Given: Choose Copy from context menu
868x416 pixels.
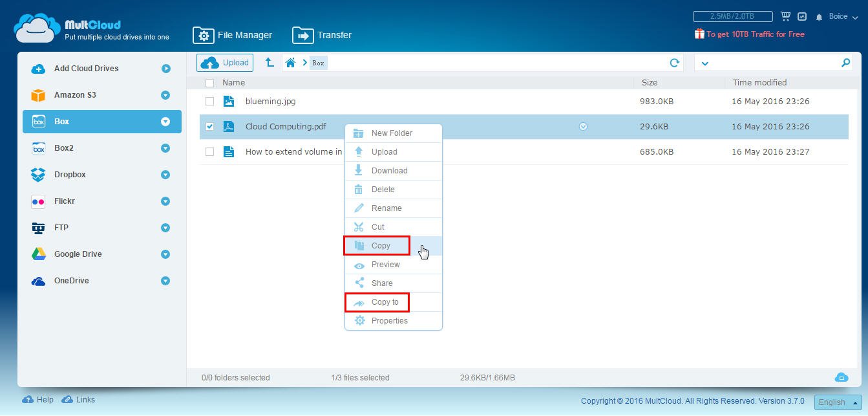Looking at the screenshot, I should [x=394, y=246].
